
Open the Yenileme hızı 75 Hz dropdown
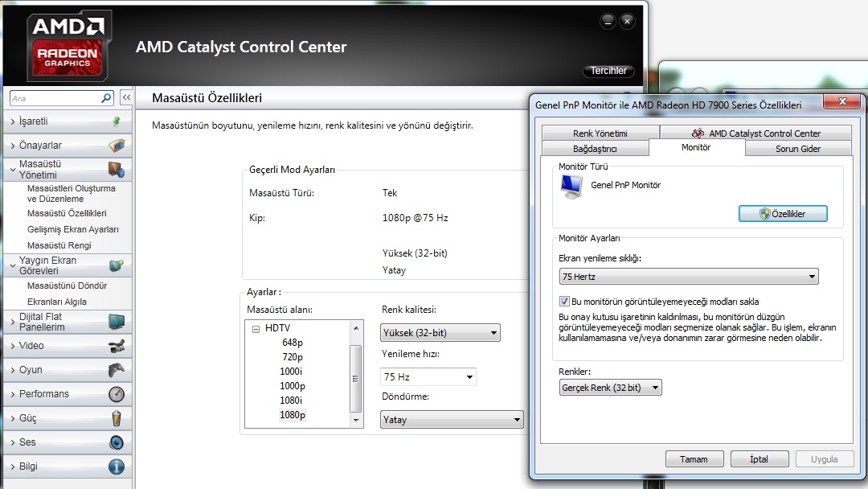428,376
